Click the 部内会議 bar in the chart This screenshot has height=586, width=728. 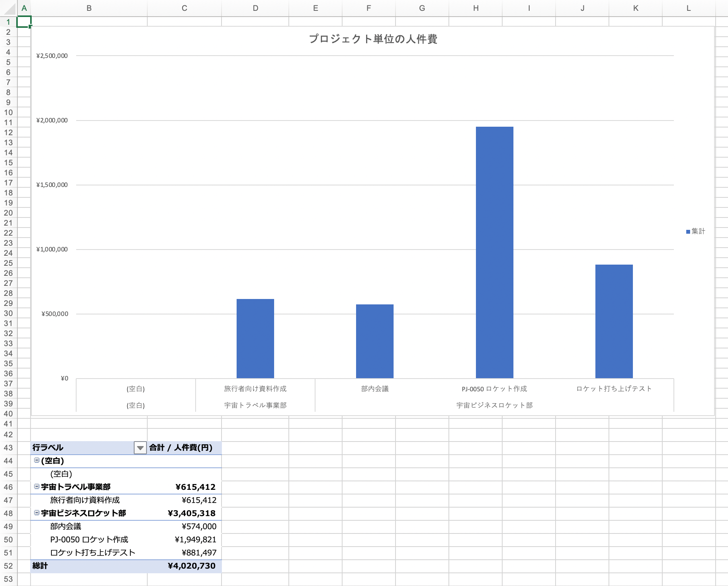(375, 341)
